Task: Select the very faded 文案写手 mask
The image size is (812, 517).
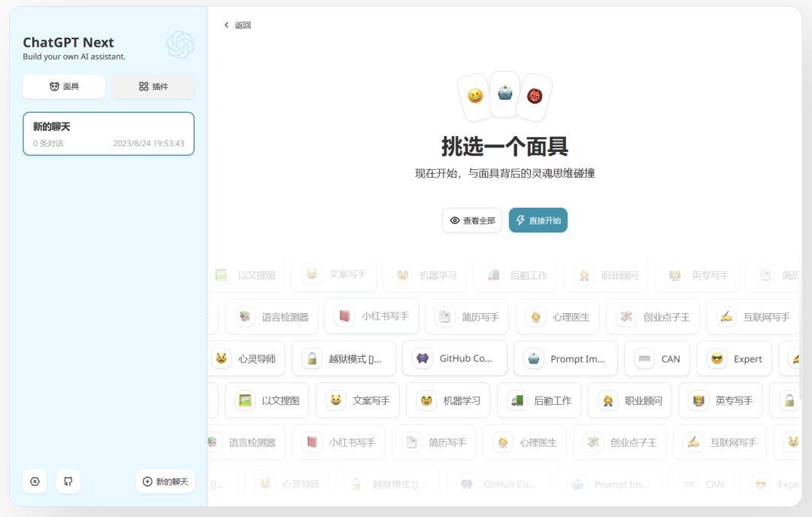Action: click(x=334, y=275)
